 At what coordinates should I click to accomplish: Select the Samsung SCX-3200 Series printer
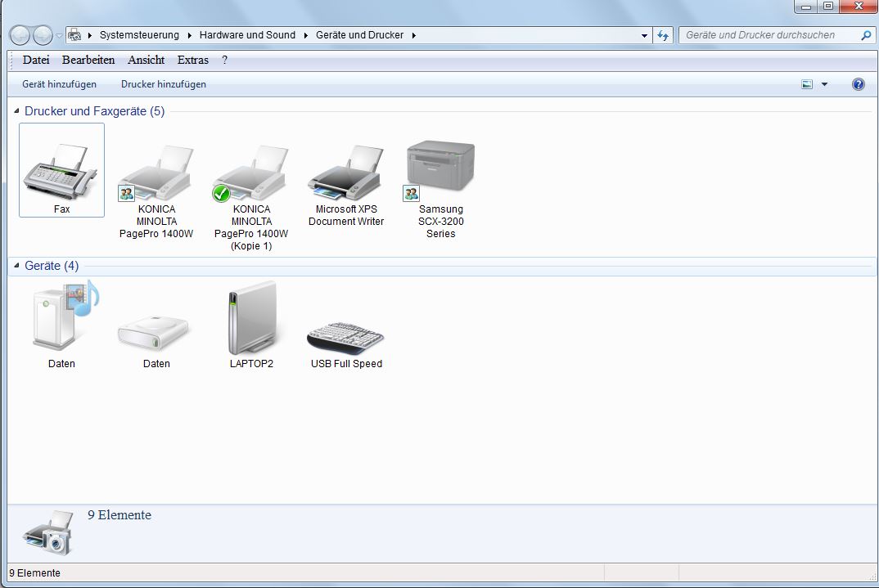tap(440, 189)
